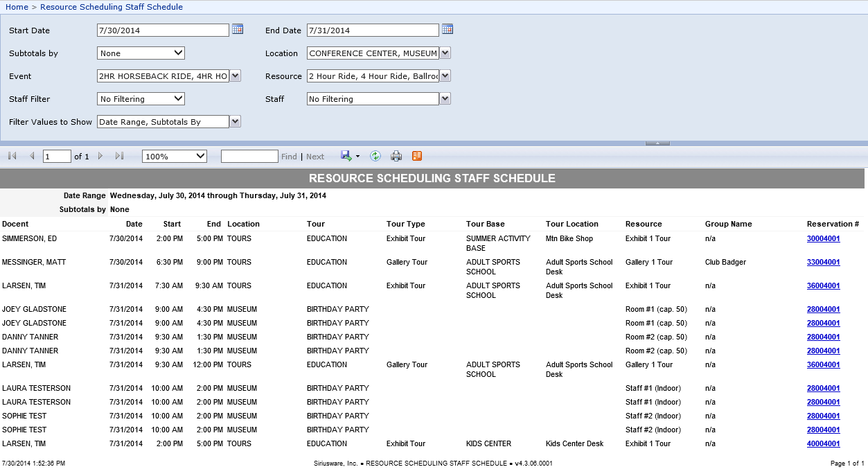Click the Home breadcrumb link
The image size is (868, 476).
point(17,7)
